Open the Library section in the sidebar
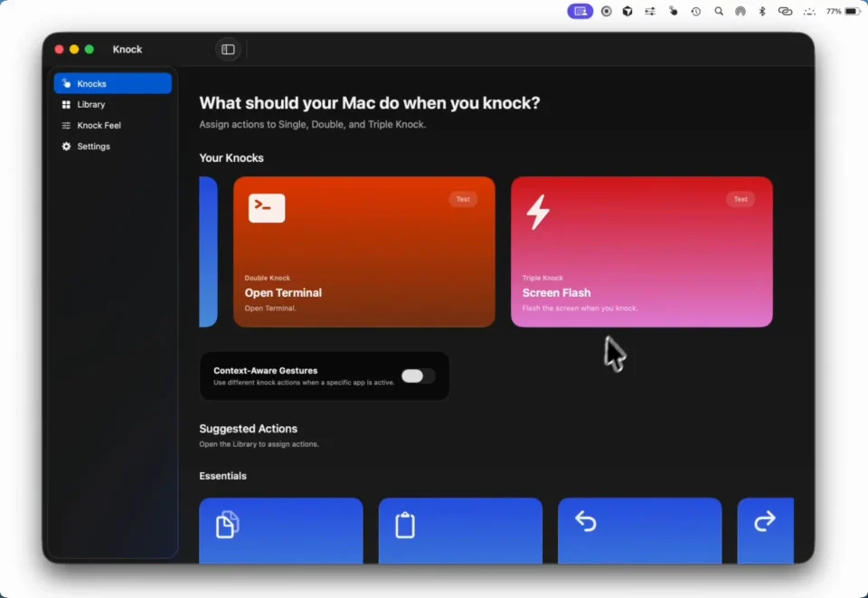868x598 pixels. click(112, 105)
